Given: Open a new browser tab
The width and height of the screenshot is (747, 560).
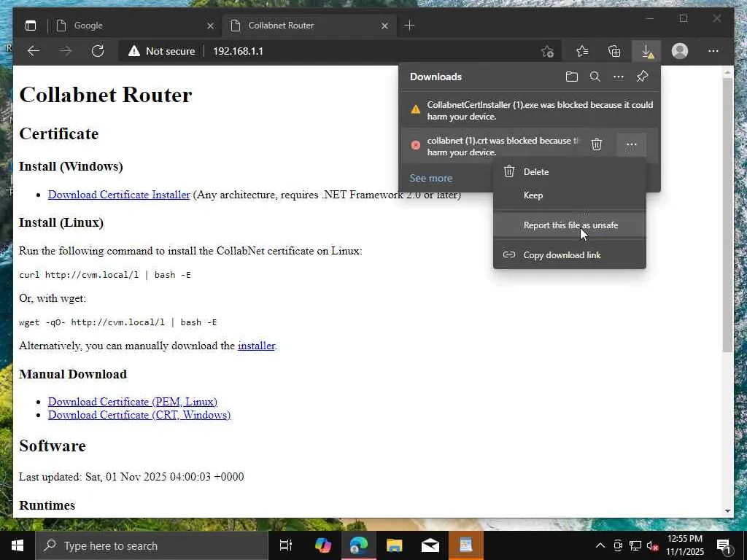Looking at the screenshot, I should [409, 26].
